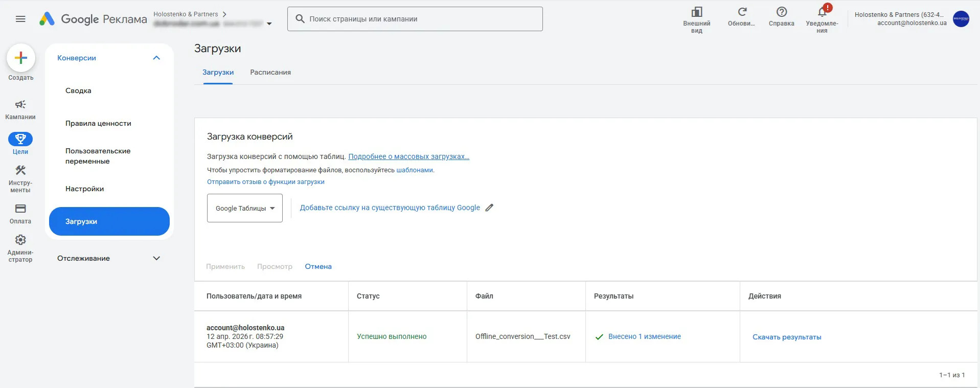
Task: Select the Цели trophy icon
Action: pyautogui.click(x=20, y=139)
